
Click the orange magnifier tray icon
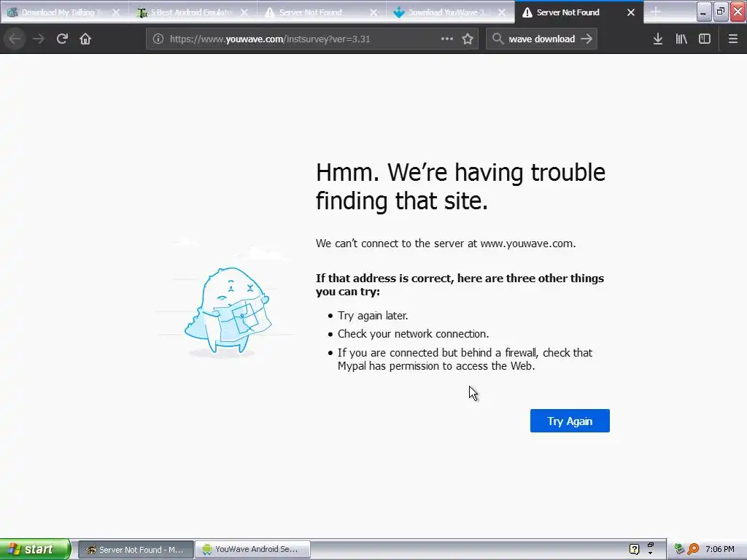693,549
